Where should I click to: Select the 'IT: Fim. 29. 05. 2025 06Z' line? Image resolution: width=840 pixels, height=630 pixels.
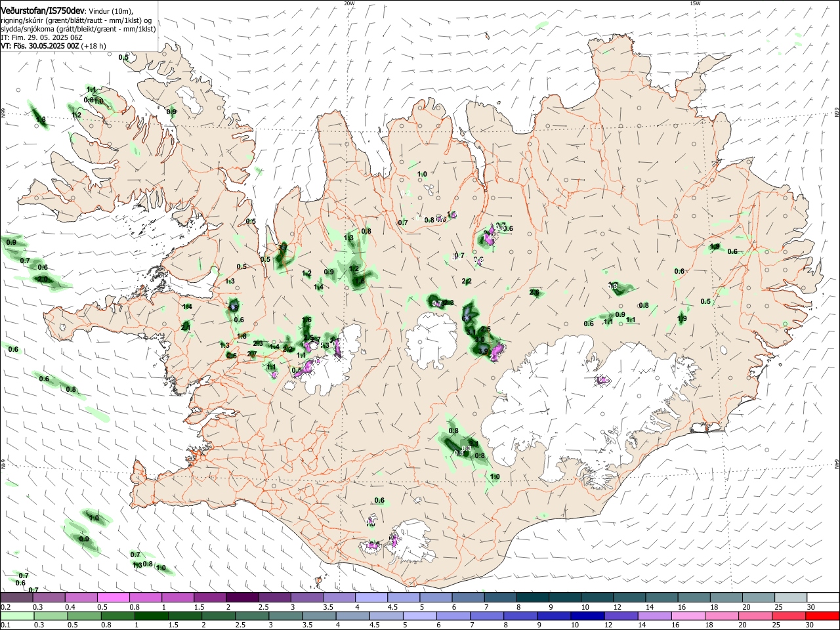point(41,37)
